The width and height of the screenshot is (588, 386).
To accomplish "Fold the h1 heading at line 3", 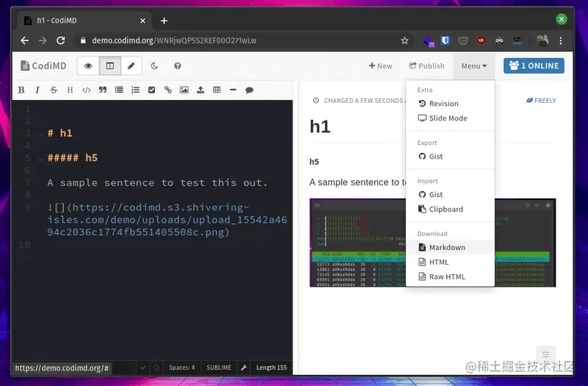I will click(40, 134).
